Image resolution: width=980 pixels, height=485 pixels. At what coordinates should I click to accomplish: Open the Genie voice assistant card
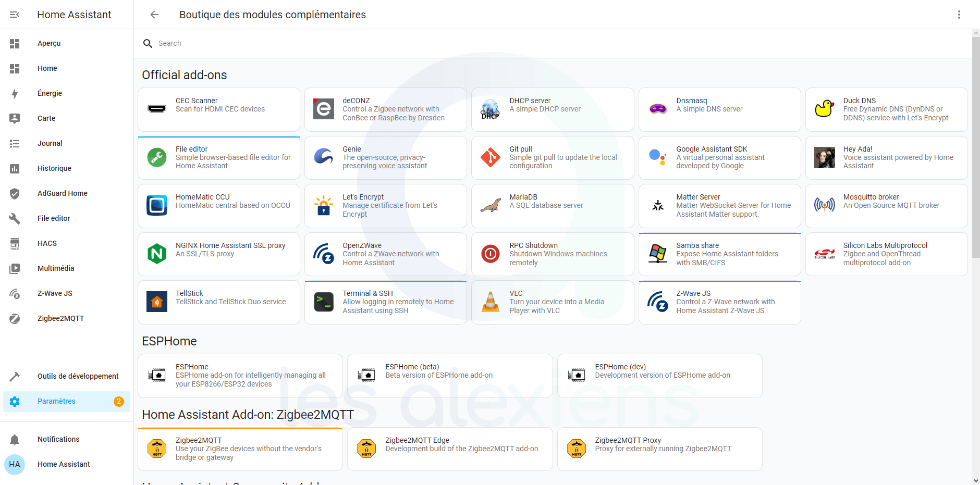click(x=386, y=158)
